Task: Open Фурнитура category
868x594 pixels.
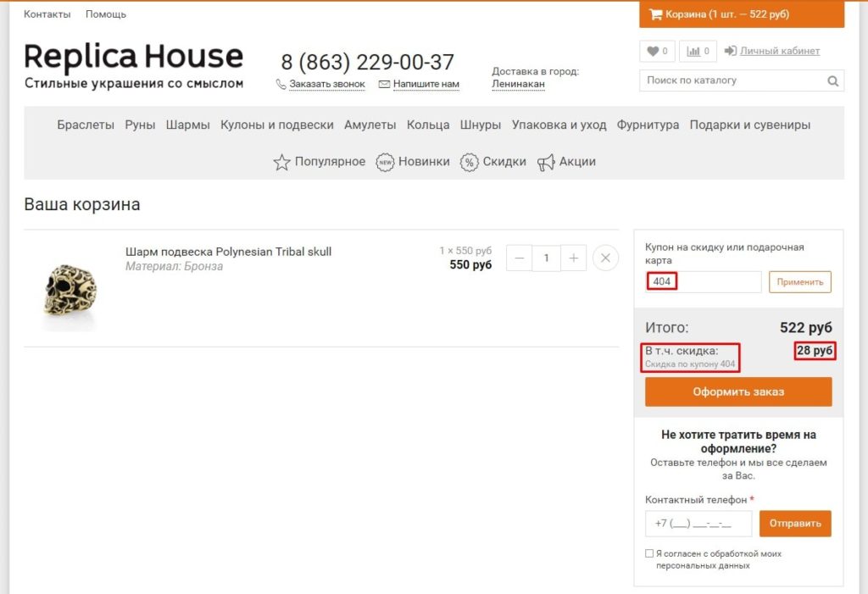Action: [648, 125]
